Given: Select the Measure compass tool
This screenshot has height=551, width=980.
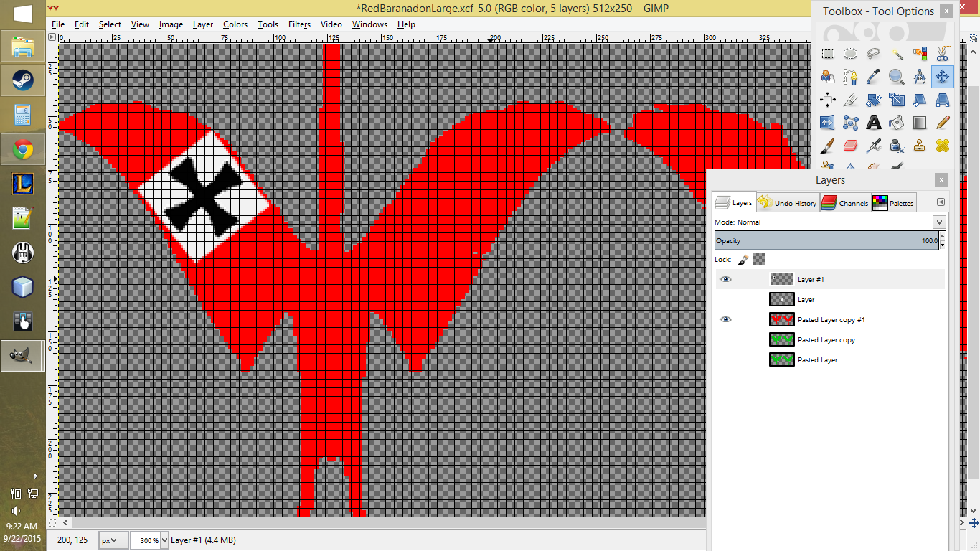Looking at the screenshot, I should 920,76.
